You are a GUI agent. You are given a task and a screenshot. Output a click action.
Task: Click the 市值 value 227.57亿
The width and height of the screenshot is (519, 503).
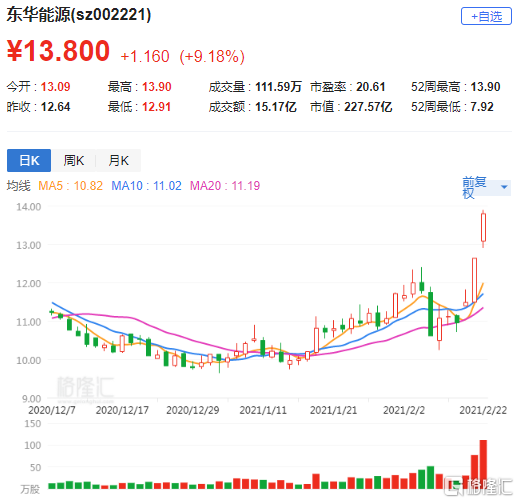[x=368, y=107]
